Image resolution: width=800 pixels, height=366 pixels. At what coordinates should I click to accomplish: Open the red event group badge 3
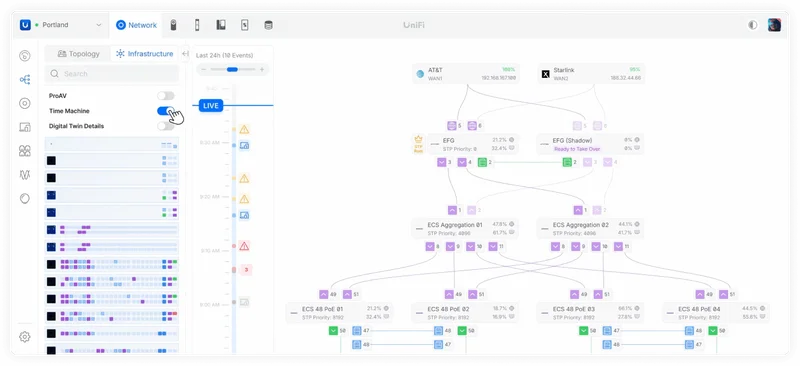click(x=245, y=270)
